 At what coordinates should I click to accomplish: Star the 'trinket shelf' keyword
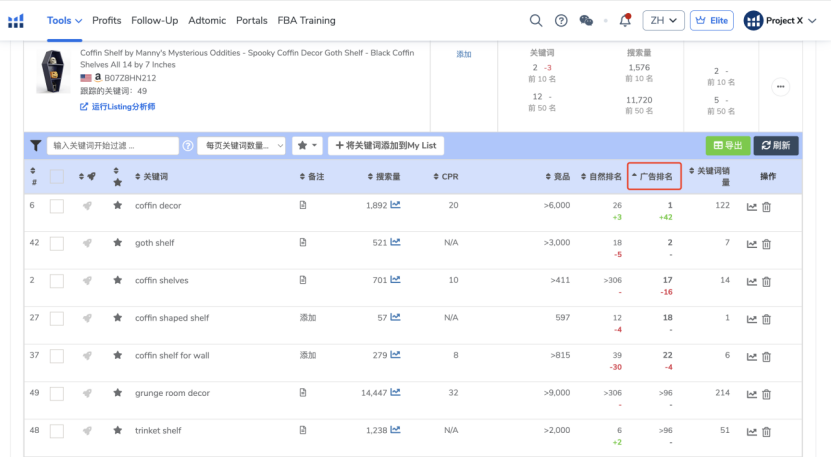point(117,431)
